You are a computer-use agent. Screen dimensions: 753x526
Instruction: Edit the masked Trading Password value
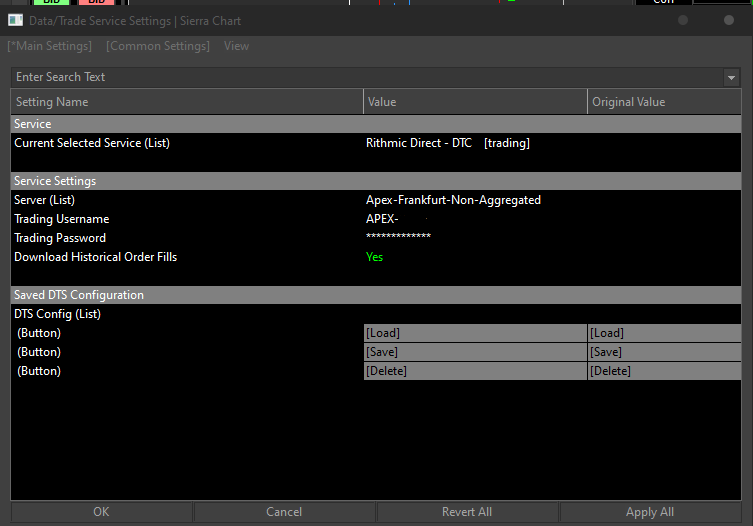coord(398,236)
